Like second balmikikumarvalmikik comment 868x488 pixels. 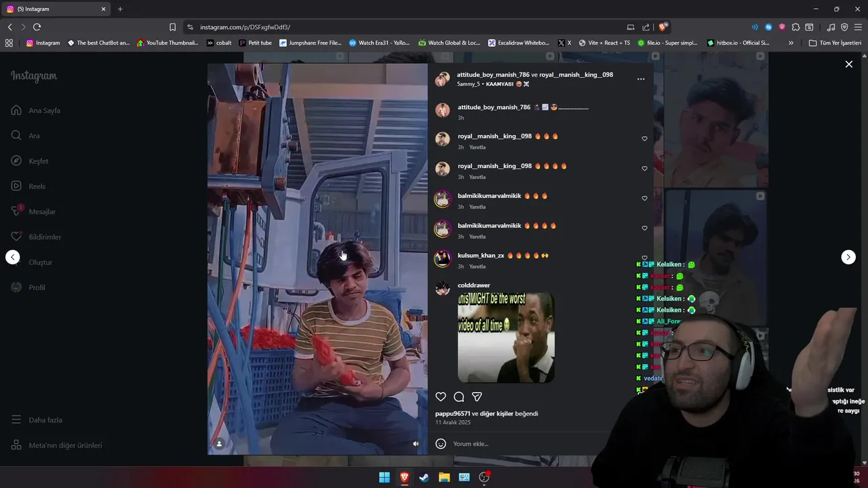(x=644, y=228)
